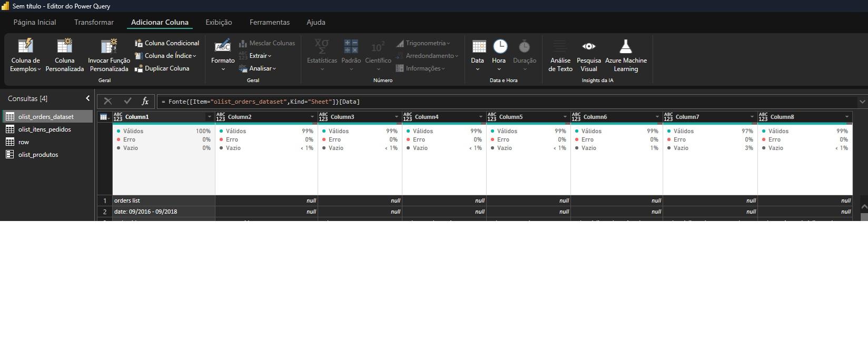The height and width of the screenshot is (341, 868).
Task: Switch to Página Inicial tab
Action: [35, 22]
